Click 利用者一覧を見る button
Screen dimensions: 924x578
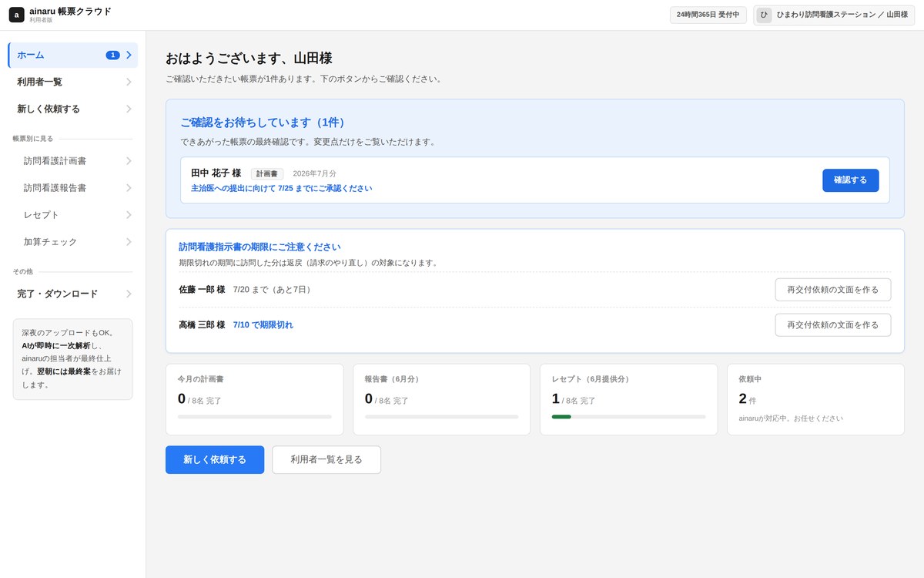pos(326,459)
